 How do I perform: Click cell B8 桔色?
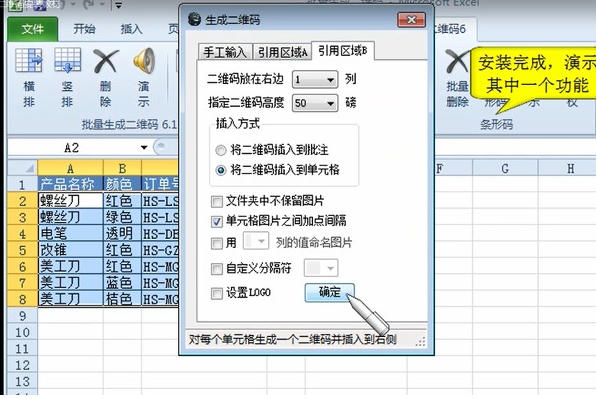(122, 299)
